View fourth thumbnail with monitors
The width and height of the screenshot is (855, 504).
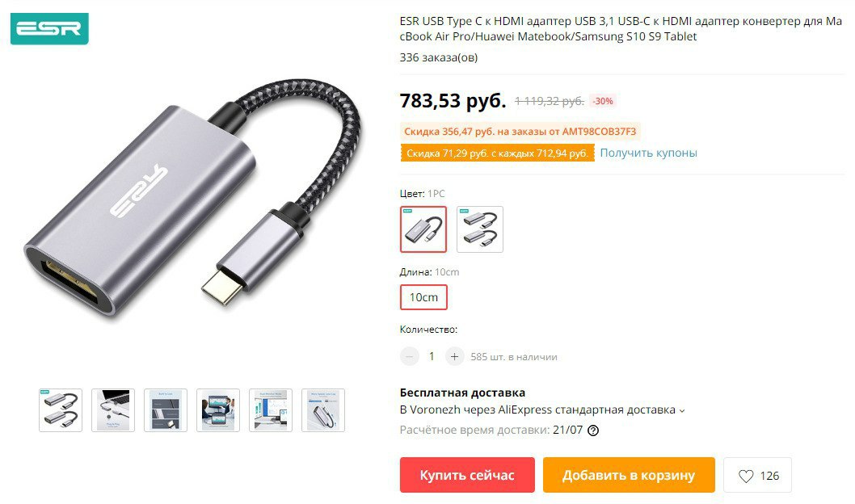coord(218,410)
